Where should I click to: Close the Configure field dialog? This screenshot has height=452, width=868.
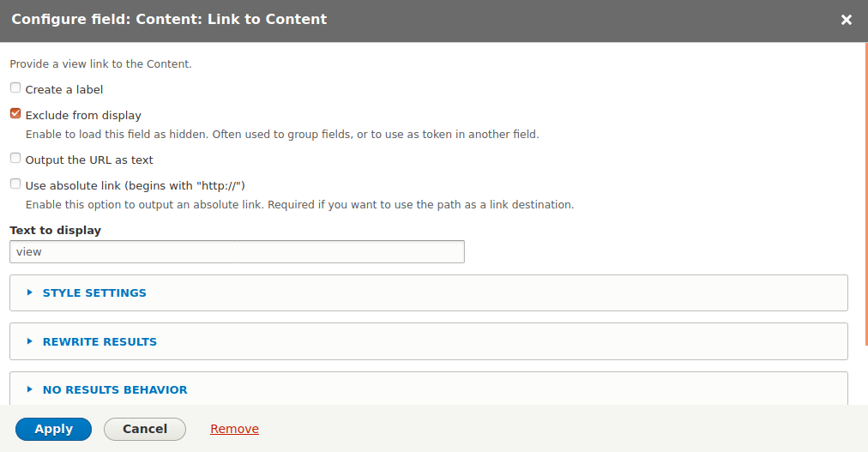pos(846,20)
